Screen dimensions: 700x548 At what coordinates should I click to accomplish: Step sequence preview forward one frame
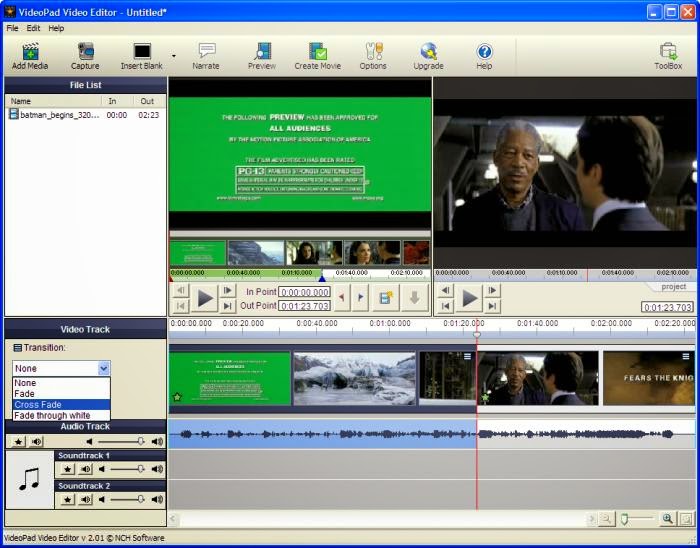(492, 291)
